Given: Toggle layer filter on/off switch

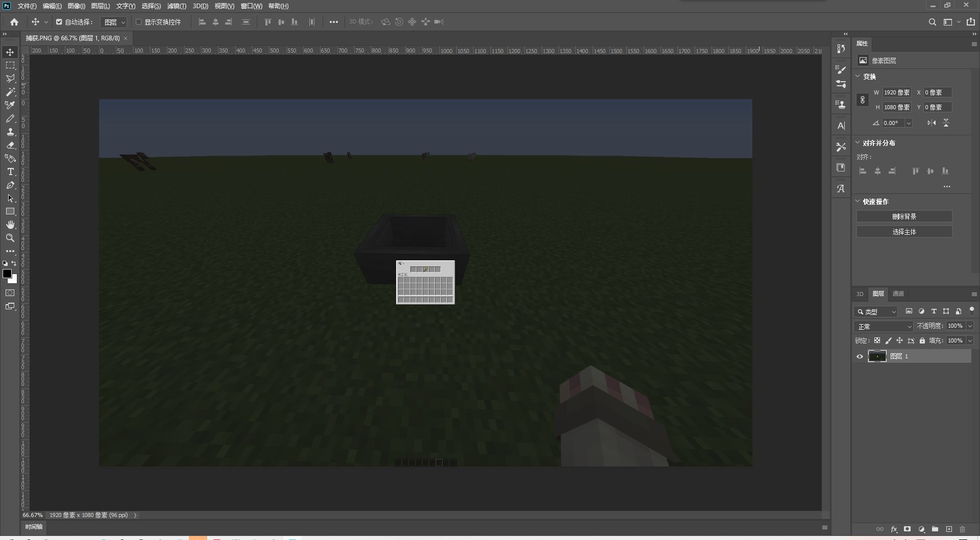Looking at the screenshot, I should [x=972, y=311].
